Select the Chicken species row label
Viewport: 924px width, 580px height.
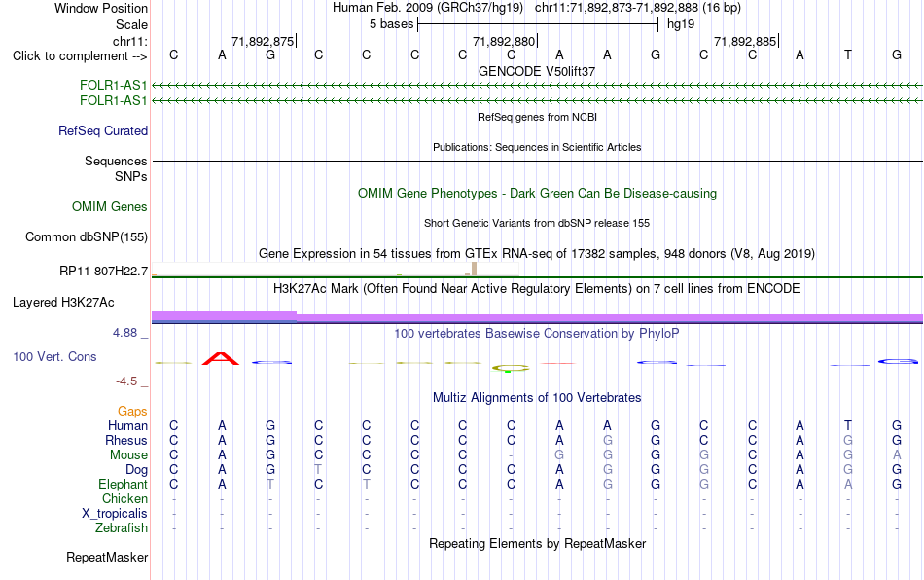(124, 498)
